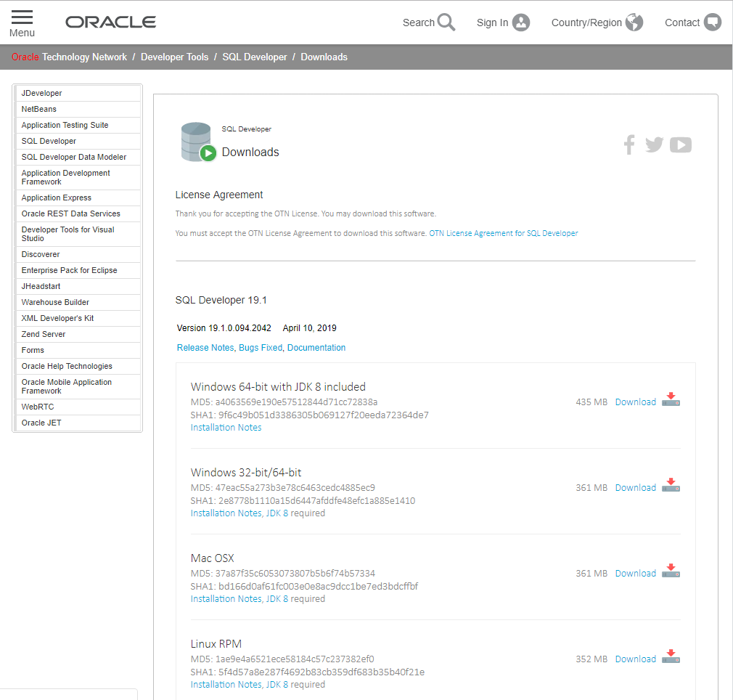Open Installation Notes for Windows 32-bit/64-bit
The height and width of the screenshot is (700, 733).
point(226,513)
